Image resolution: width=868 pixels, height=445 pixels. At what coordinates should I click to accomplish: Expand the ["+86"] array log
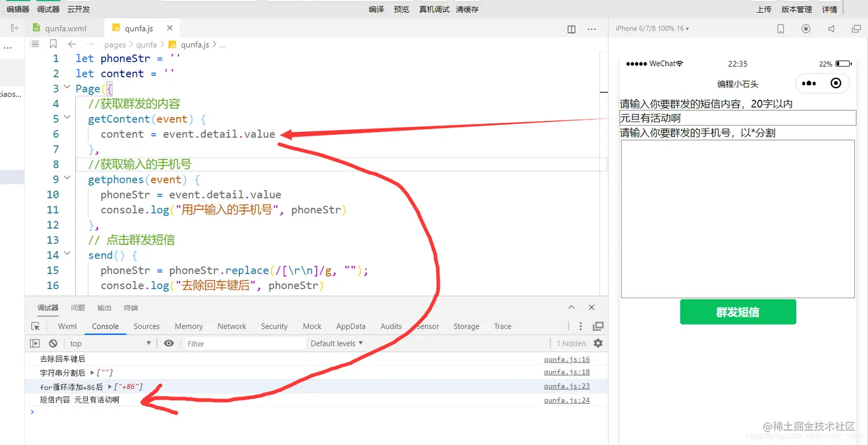(110, 387)
